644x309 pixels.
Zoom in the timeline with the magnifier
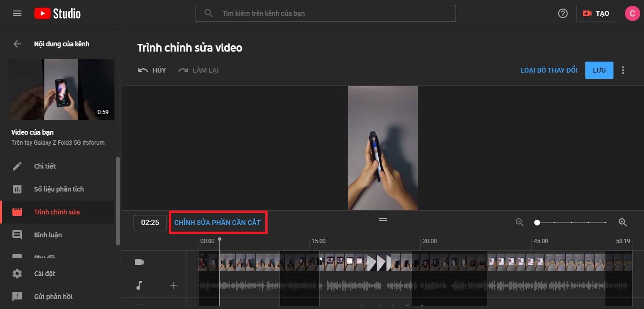623,222
